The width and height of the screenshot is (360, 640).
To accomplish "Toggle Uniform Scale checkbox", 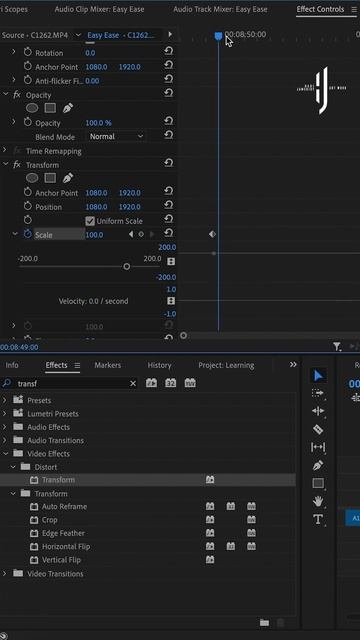I will [90, 221].
